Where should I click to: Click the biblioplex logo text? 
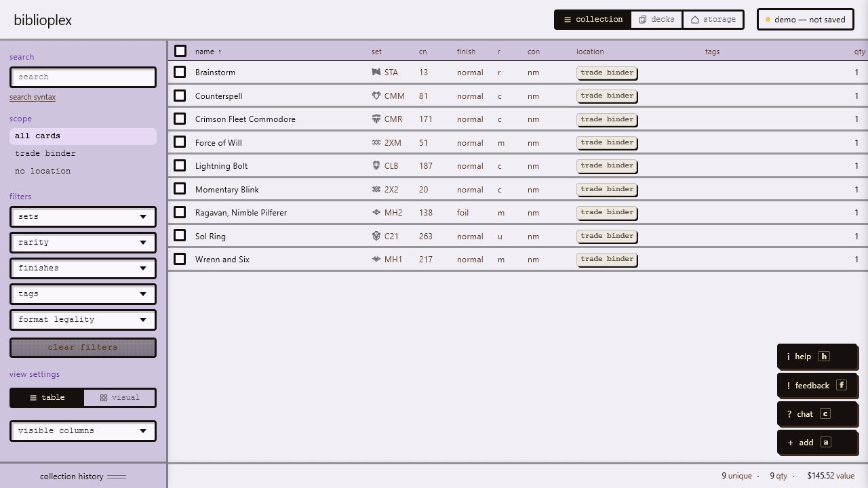(x=43, y=20)
